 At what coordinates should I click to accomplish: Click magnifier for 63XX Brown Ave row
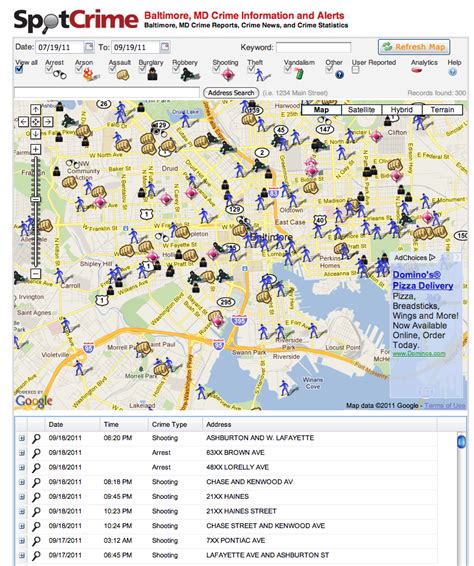[36, 453]
